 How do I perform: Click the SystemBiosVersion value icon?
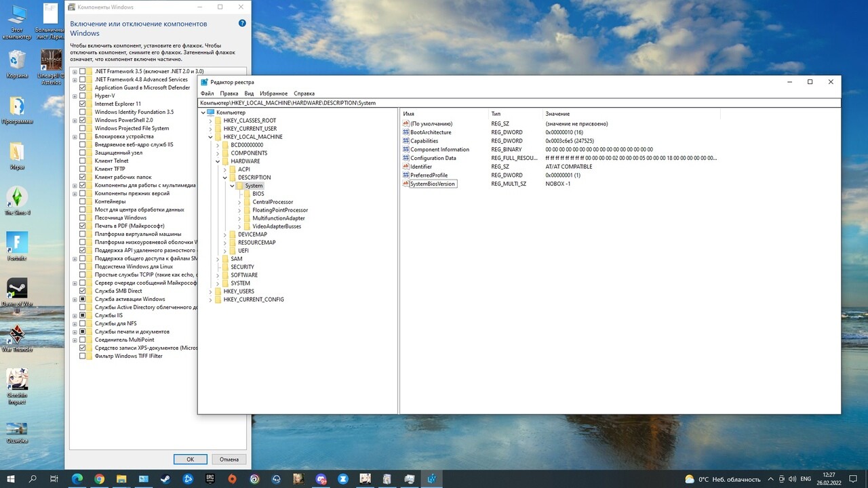(x=406, y=184)
